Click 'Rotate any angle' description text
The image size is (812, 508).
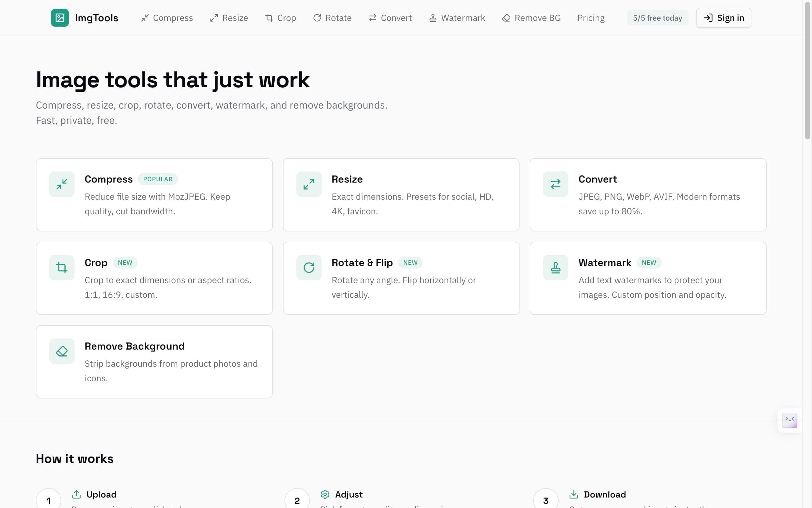pos(404,287)
